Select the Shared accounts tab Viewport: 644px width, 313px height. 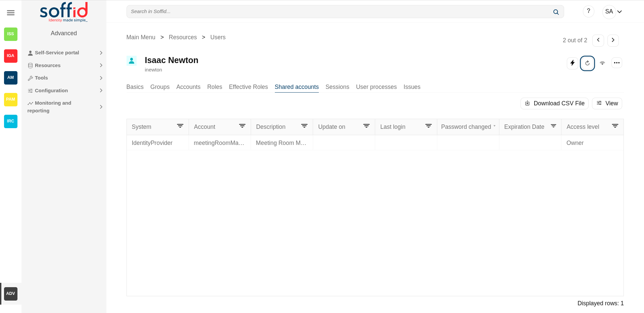coord(297,87)
